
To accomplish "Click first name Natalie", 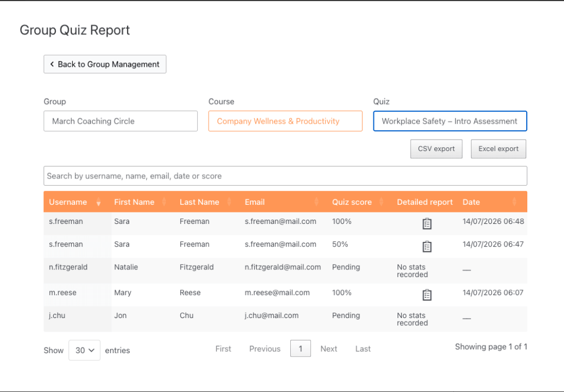I will (x=126, y=267).
